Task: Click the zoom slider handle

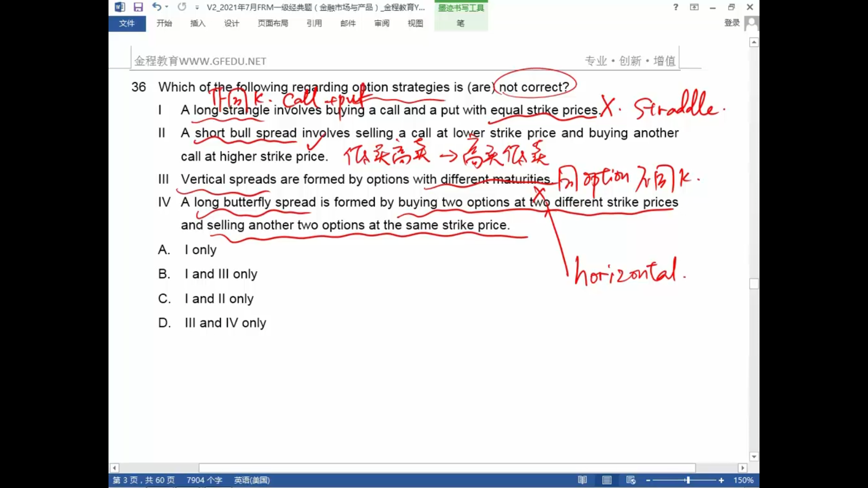Action: click(688, 480)
